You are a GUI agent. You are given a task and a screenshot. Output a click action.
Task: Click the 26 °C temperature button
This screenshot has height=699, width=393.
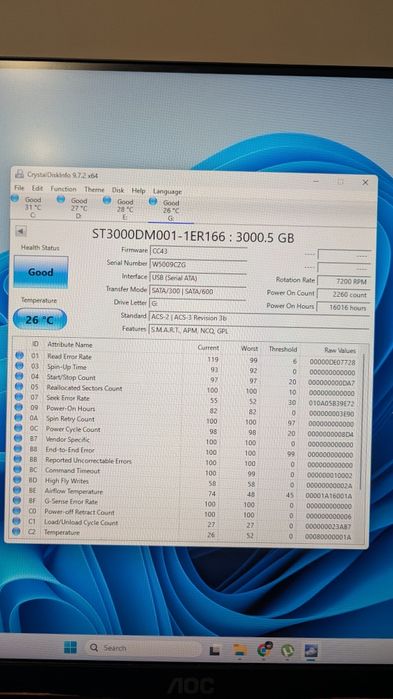pyautogui.click(x=40, y=319)
